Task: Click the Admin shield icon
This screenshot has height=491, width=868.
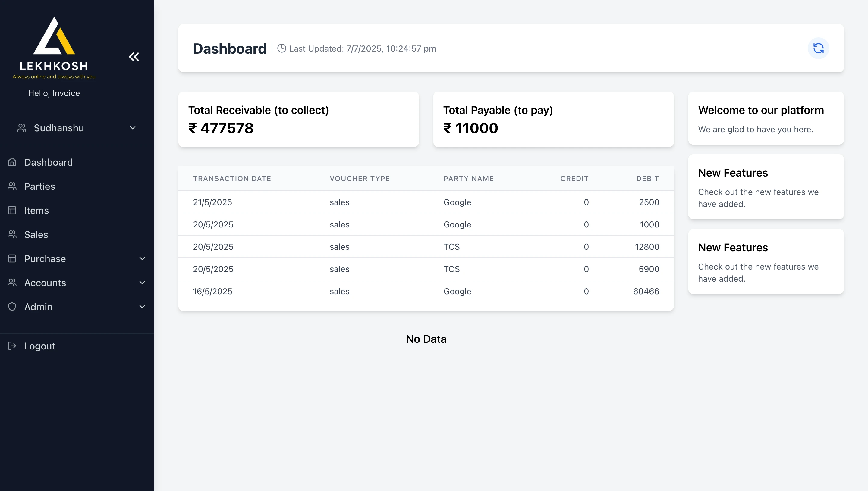Action: point(12,307)
